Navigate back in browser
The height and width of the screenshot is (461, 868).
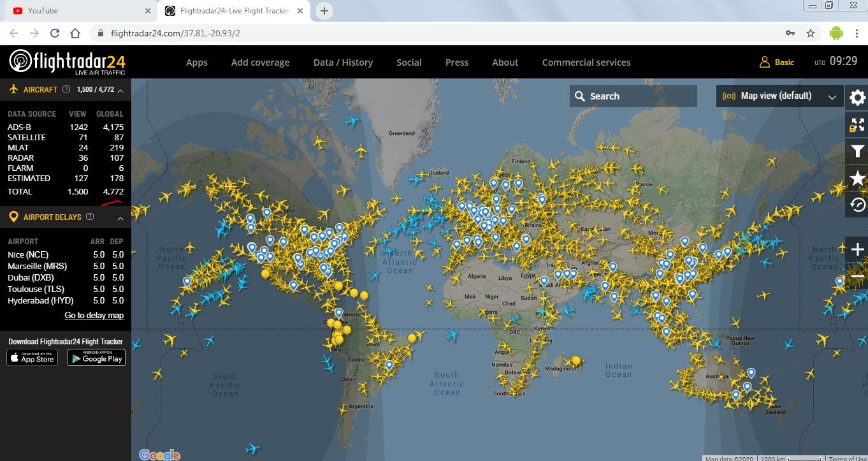tap(14, 33)
